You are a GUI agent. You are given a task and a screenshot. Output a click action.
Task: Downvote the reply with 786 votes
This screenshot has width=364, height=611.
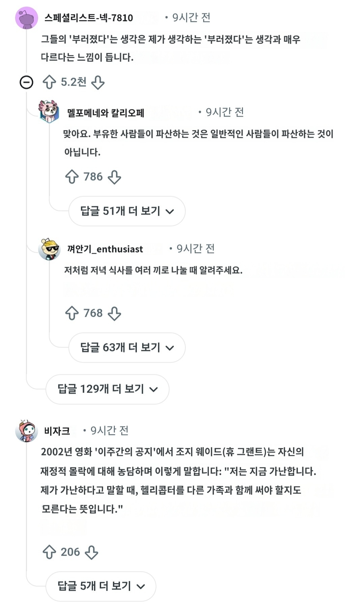(114, 177)
